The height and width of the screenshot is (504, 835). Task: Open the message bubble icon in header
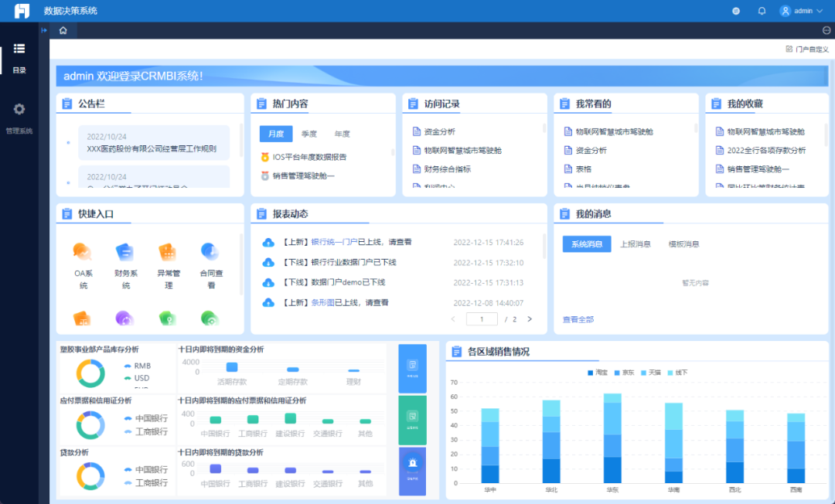tap(736, 11)
